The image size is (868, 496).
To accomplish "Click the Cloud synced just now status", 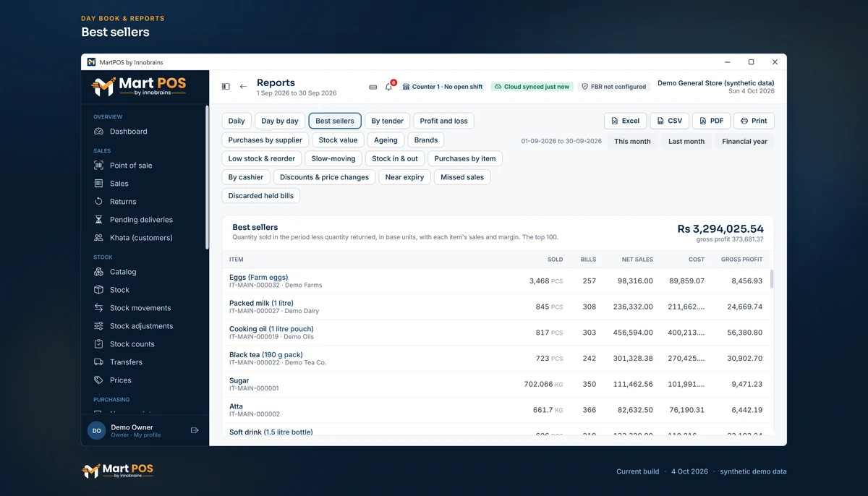I will pos(532,87).
